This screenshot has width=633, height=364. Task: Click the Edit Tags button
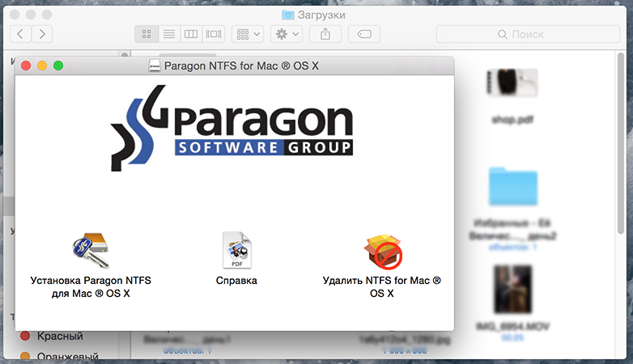pos(364,34)
